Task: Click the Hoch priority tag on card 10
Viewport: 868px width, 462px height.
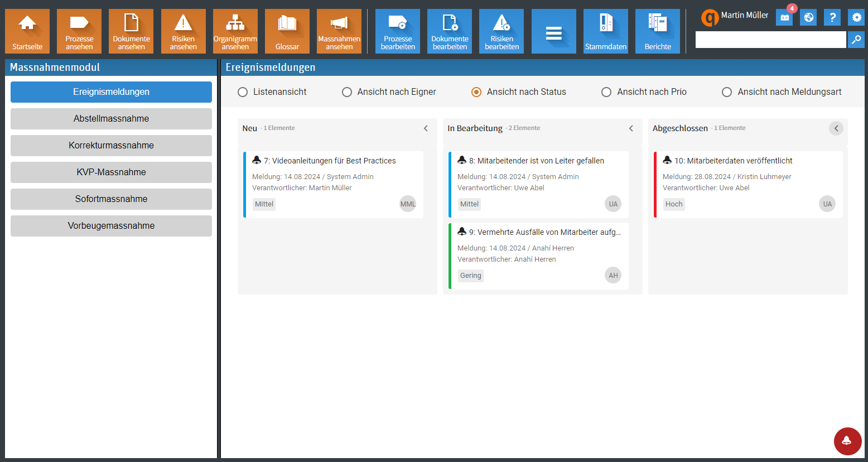Action: coord(674,204)
